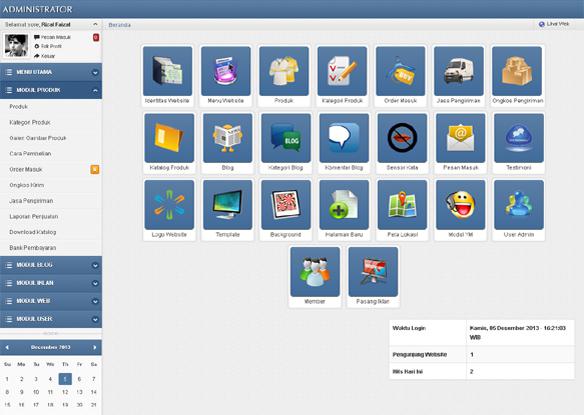Click the Lihat Web link text

[558, 24]
